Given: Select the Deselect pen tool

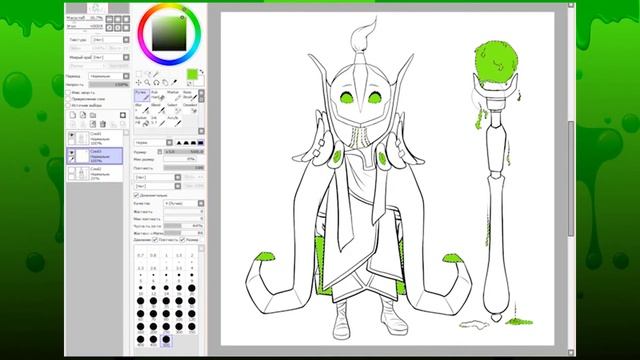Looking at the screenshot, I should tap(190, 109).
